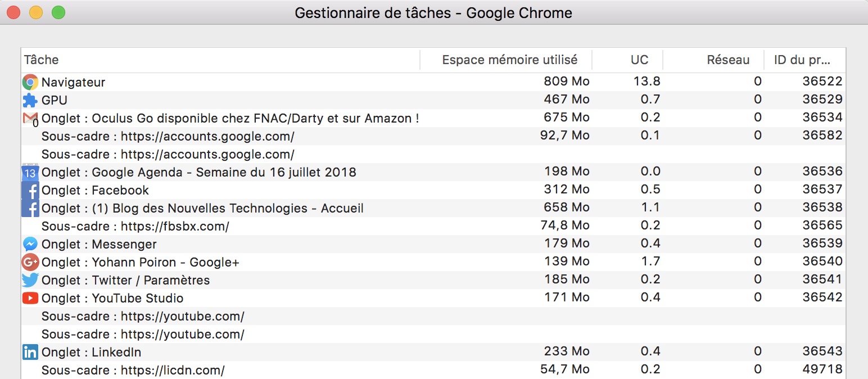Sort by Réseau column header
868x379 pixels.
click(727, 60)
